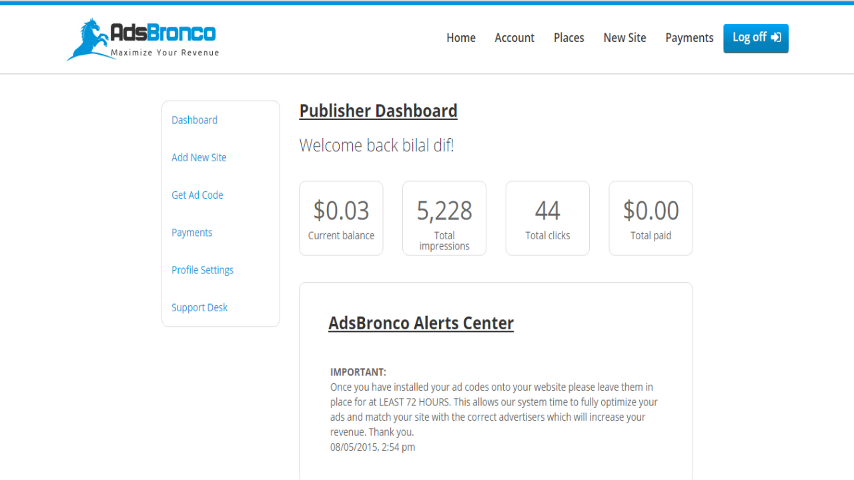This screenshot has height=480, width=854.
Task: Open the Home nav item
Action: [461, 38]
